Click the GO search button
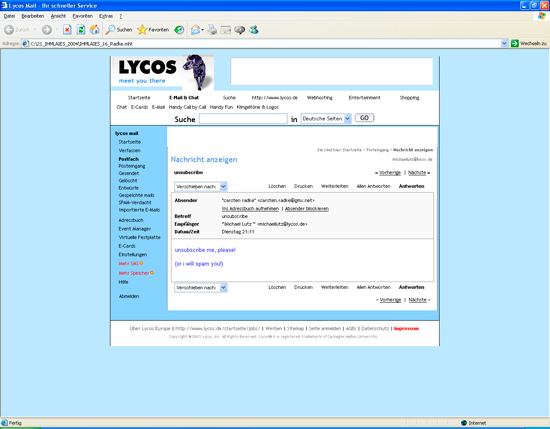550x429 pixels. click(364, 118)
